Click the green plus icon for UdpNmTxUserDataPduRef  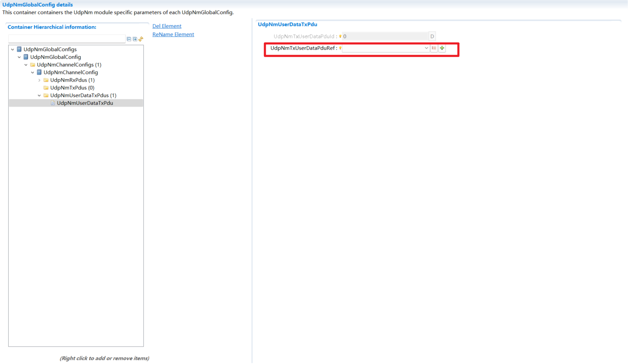442,48
